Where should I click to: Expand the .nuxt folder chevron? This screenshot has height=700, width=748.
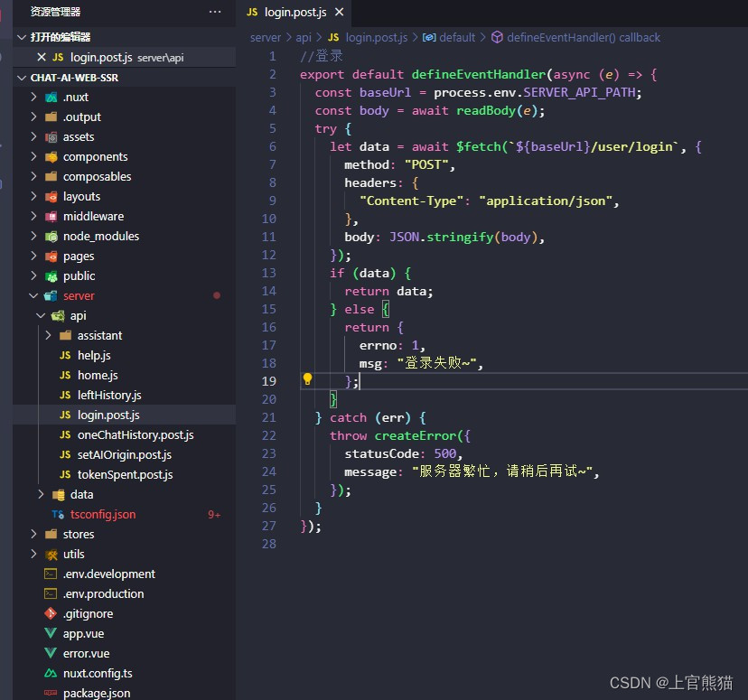click(x=33, y=97)
